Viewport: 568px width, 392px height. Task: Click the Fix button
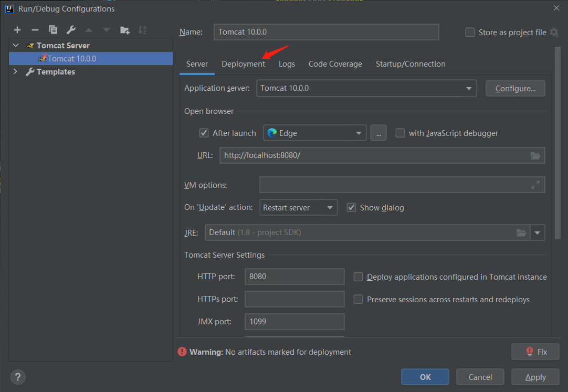(535, 352)
